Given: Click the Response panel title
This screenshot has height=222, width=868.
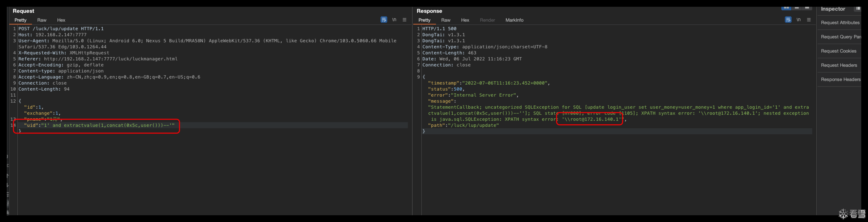Looking at the screenshot, I should (429, 11).
